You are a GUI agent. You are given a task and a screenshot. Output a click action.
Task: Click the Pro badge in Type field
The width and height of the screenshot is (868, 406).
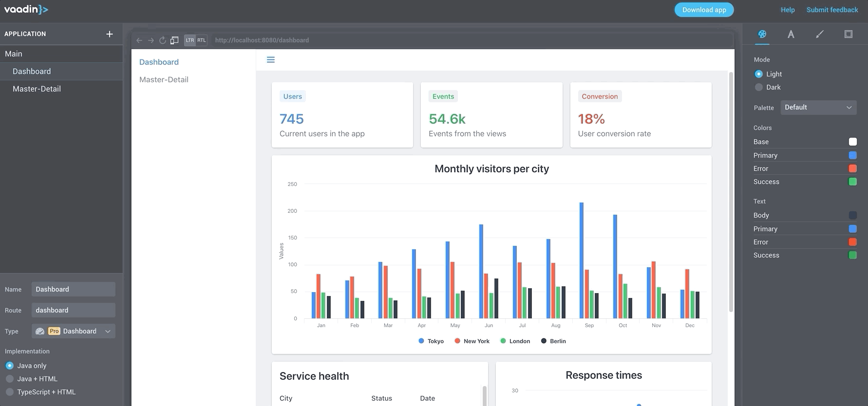tap(54, 331)
